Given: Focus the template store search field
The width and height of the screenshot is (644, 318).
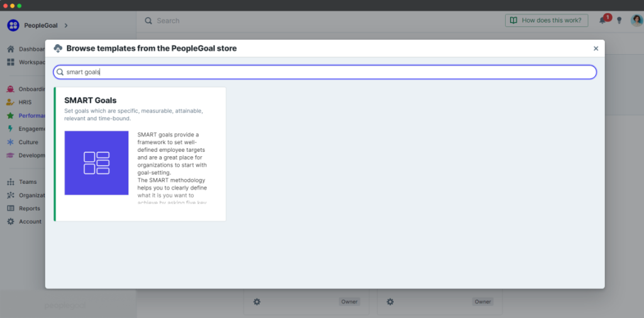Looking at the screenshot, I should pyautogui.click(x=325, y=72).
